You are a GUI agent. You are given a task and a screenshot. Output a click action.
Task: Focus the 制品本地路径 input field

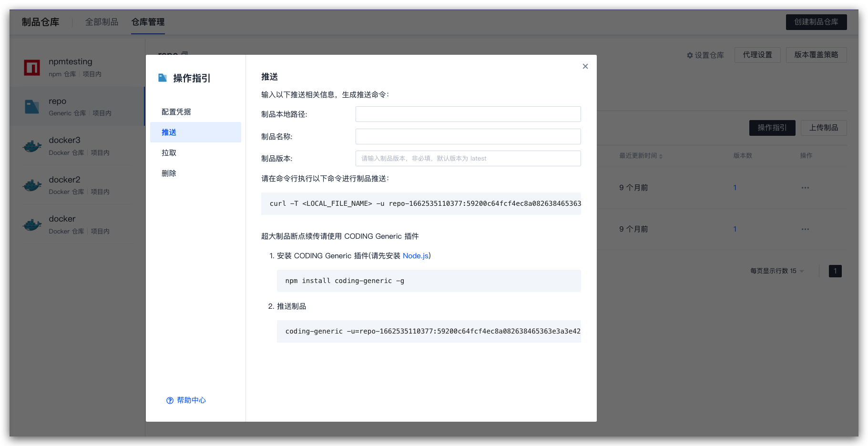pyautogui.click(x=468, y=114)
